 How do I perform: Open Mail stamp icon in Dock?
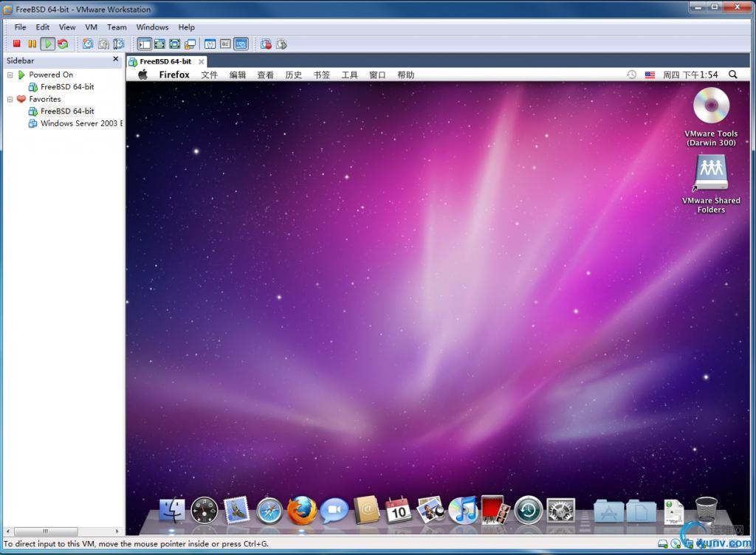(x=237, y=510)
